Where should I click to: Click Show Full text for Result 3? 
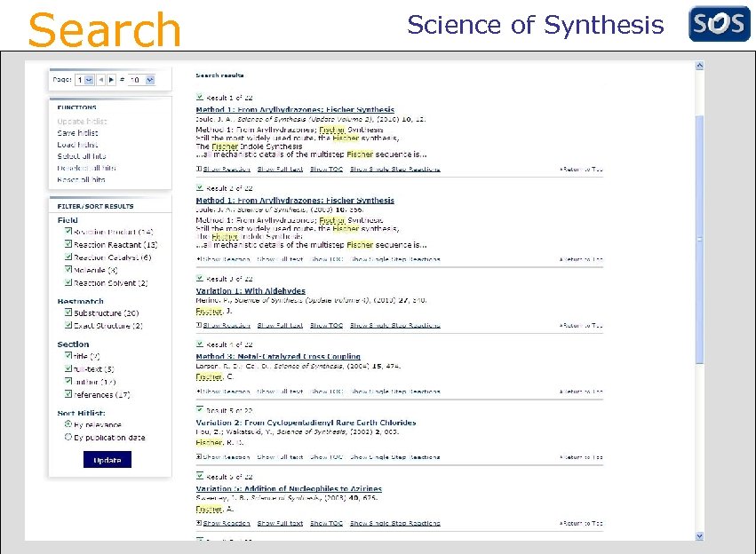[280, 325]
